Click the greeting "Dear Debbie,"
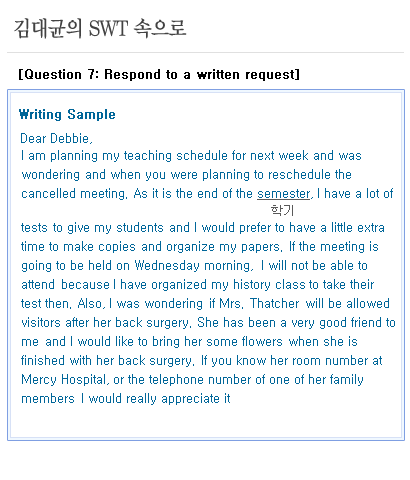The height and width of the screenshot is (480, 410). 56,138
